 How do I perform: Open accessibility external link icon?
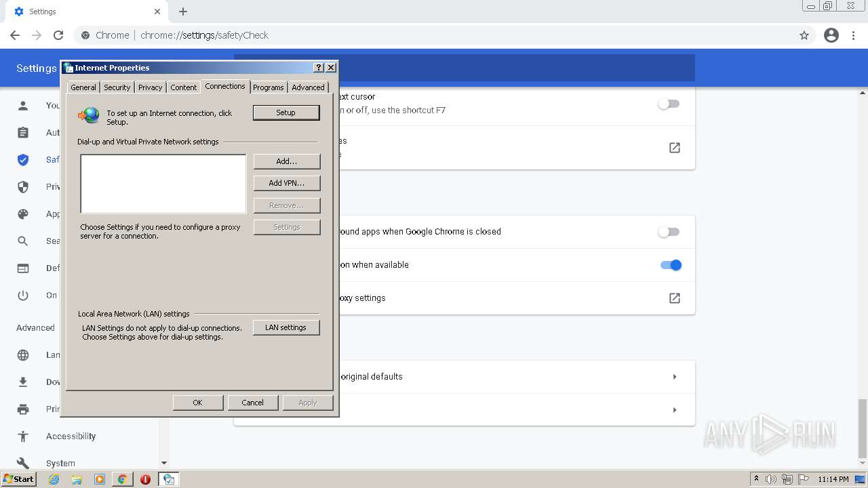[x=675, y=148]
